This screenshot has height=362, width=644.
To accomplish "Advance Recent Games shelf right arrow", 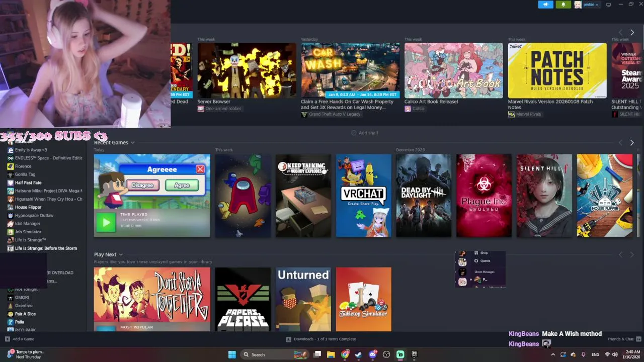I will pyautogui.click(x=632, y=143).
